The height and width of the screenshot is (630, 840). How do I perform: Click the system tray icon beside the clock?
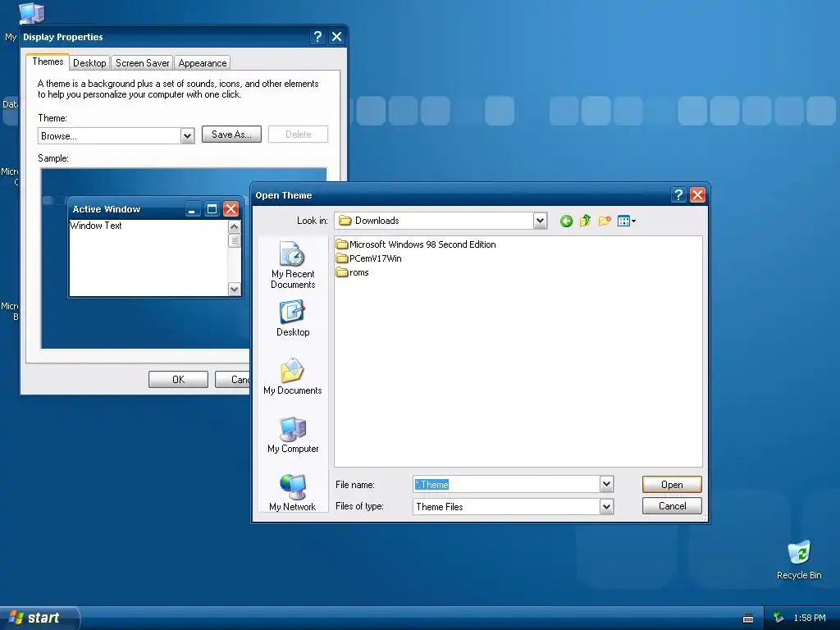(x=778, y=618)
